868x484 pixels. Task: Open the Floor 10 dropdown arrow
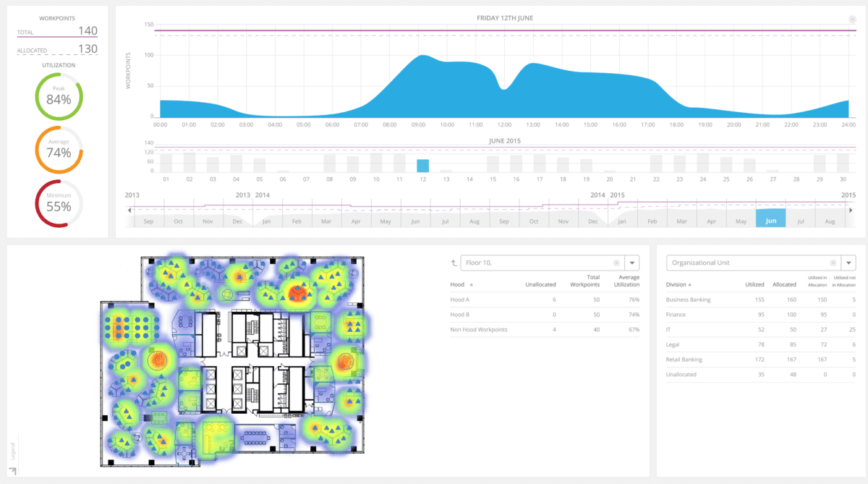(632, 263)
